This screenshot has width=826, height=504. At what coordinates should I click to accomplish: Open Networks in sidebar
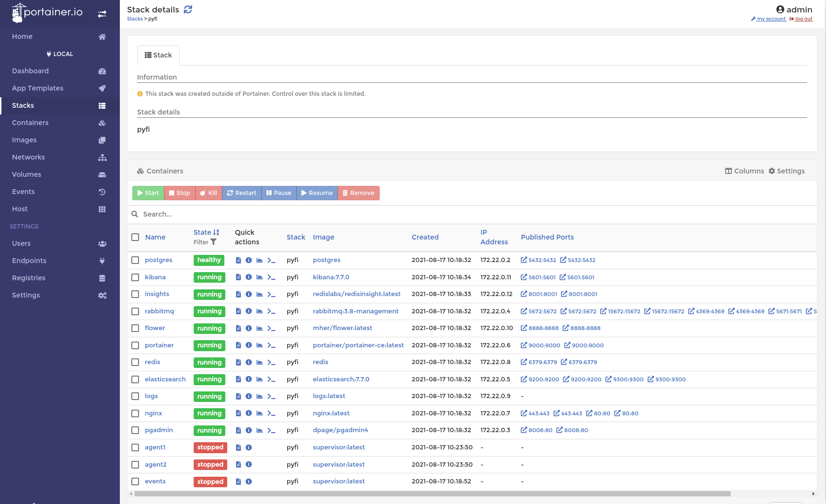pos(60,157)
